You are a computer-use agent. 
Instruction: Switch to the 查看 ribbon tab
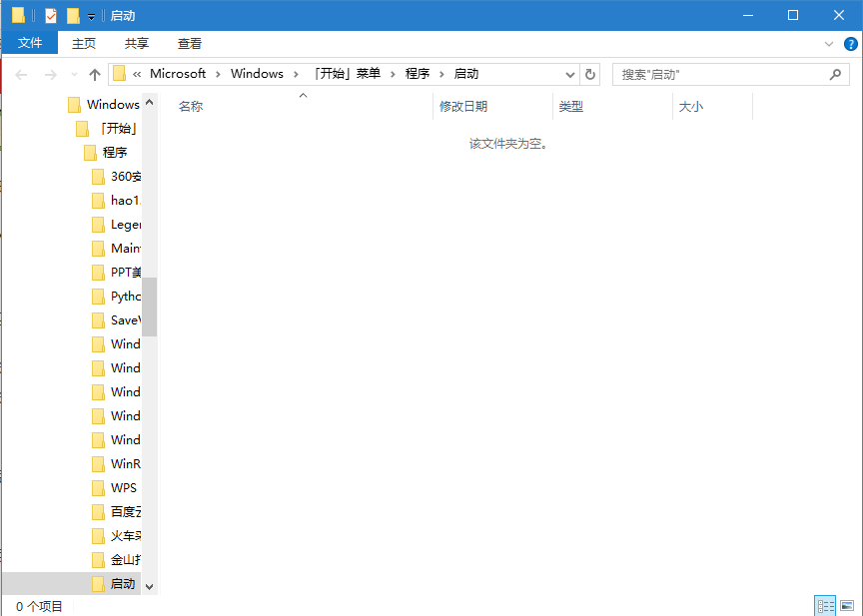tap(189, 43)
